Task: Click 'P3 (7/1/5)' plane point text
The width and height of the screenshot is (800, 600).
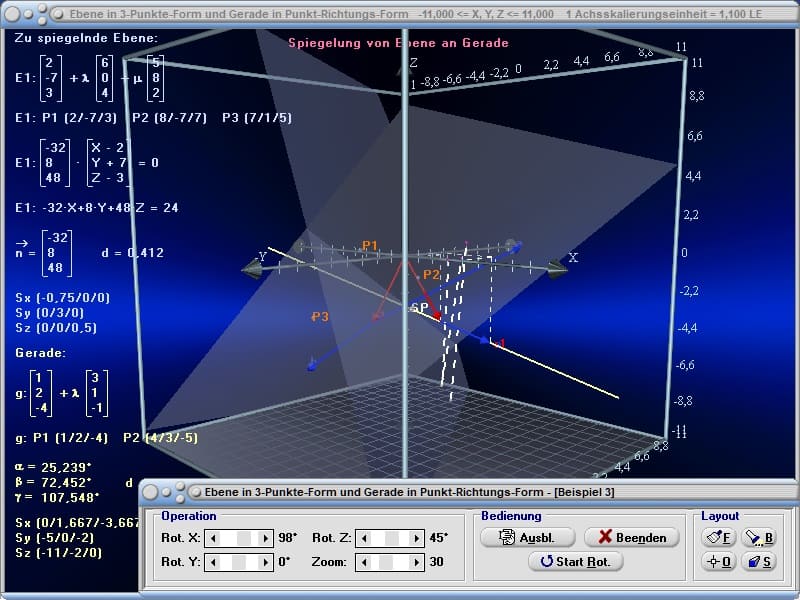Action: (257, 118)
